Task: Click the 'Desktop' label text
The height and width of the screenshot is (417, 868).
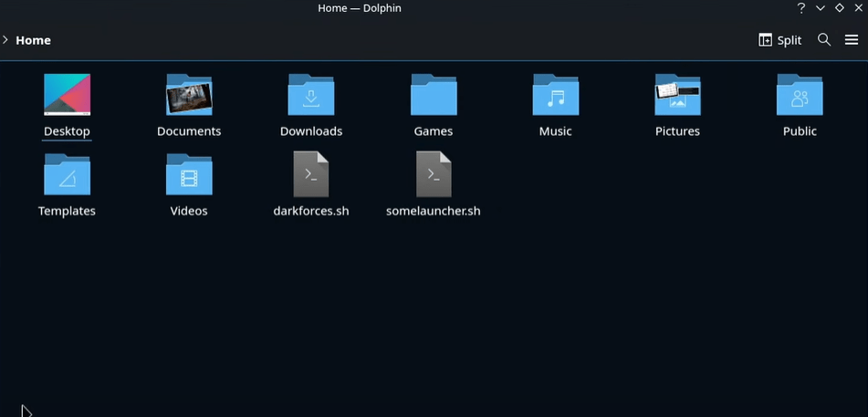Action: click(67, 131)
